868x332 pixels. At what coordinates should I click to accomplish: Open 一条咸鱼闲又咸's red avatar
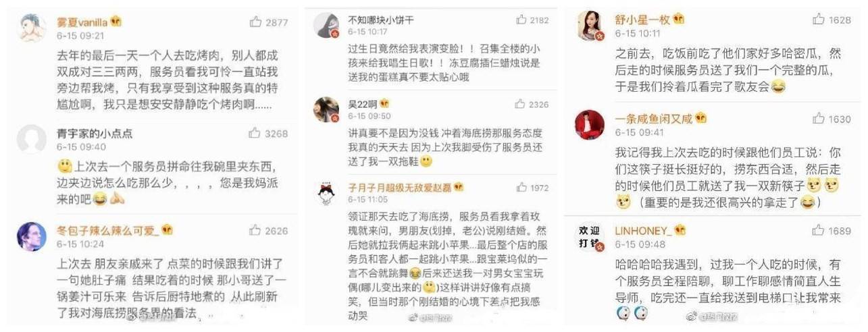coord(590,124)
